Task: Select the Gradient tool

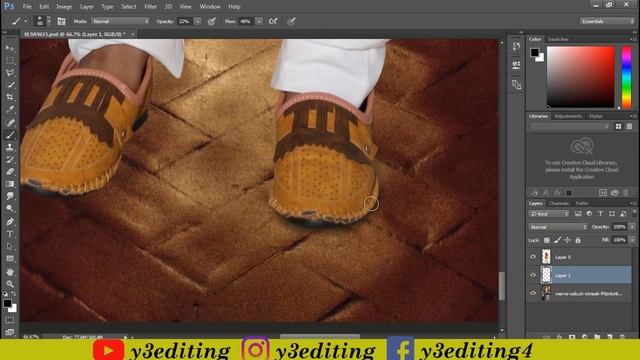Action: click(10, 184)
